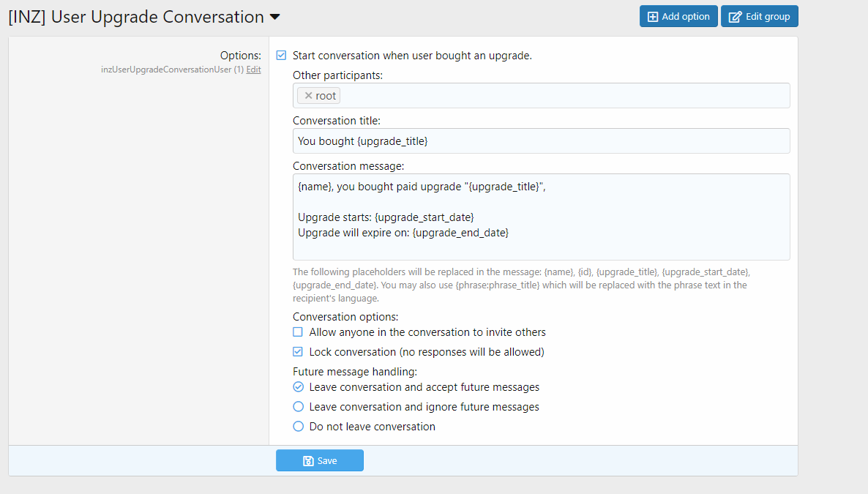
Task: Choose Do not leave conversation option
Action: click(298, 427)
